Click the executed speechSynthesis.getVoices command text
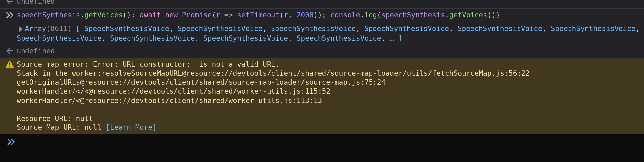The image size is (644, 162). tap(258, 15)
